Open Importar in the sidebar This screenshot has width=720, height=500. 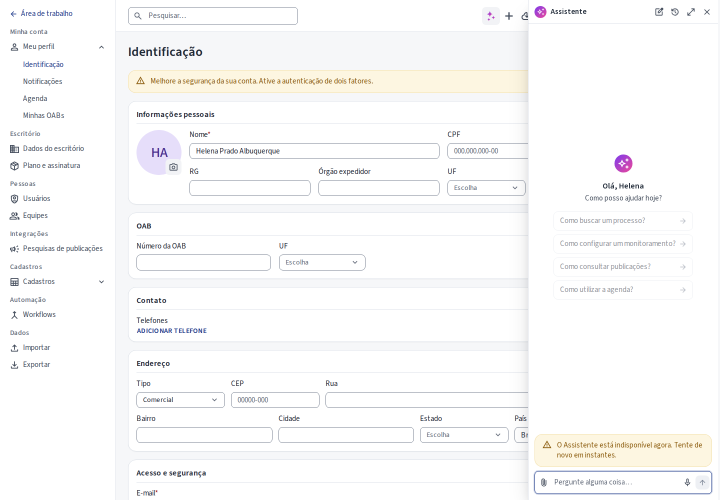tap(30, 348)
